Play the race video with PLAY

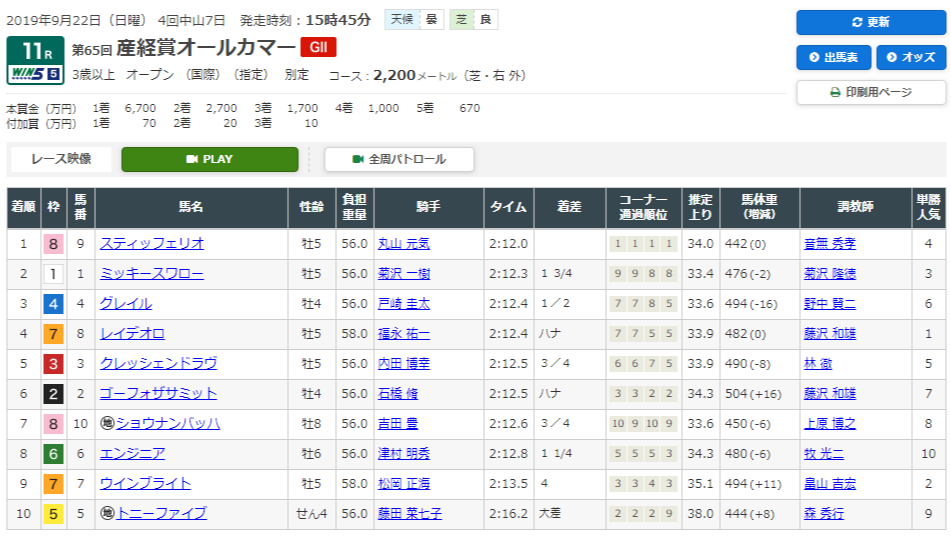click(210, 159)
